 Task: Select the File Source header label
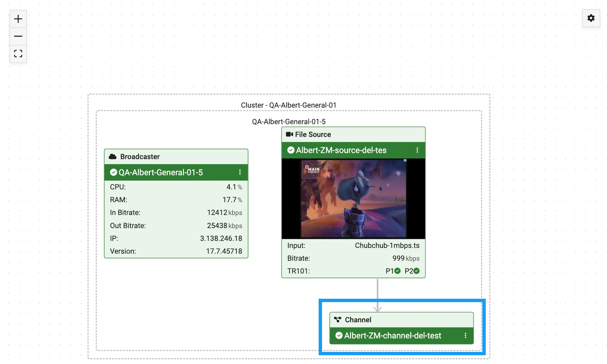coord(313,134)
